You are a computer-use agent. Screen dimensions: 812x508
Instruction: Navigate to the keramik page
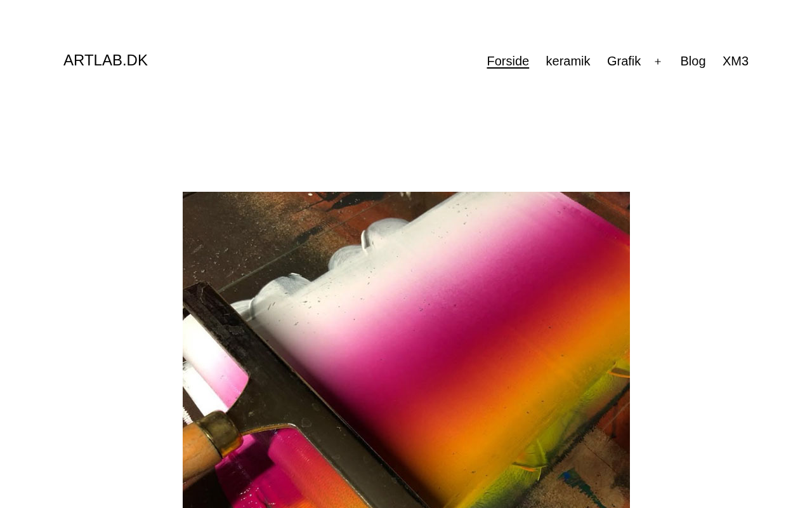point(568,61)
